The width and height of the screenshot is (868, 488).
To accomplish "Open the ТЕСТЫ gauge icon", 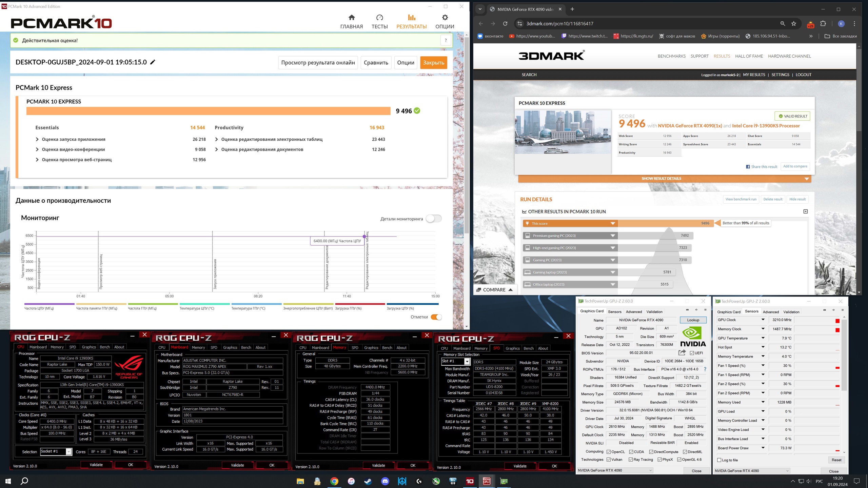I will [379, 18].
